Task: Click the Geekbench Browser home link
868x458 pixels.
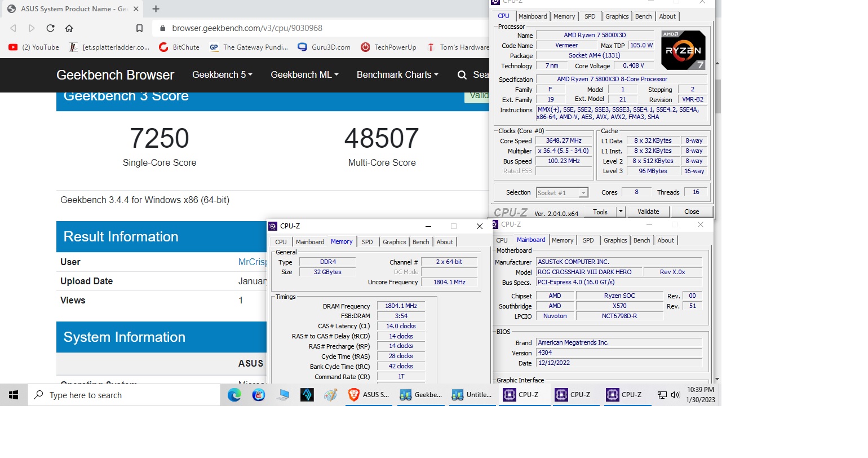Action: click(x=115, y=75)
